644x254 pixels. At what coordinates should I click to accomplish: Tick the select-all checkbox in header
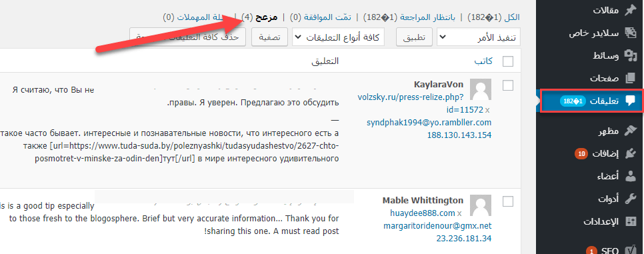508,61
